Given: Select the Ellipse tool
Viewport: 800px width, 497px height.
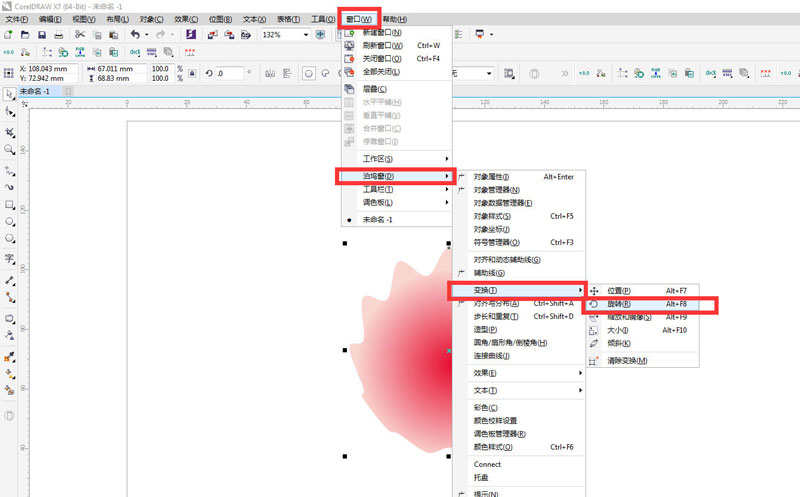Looking at the screenshot, I should point(10,221).
